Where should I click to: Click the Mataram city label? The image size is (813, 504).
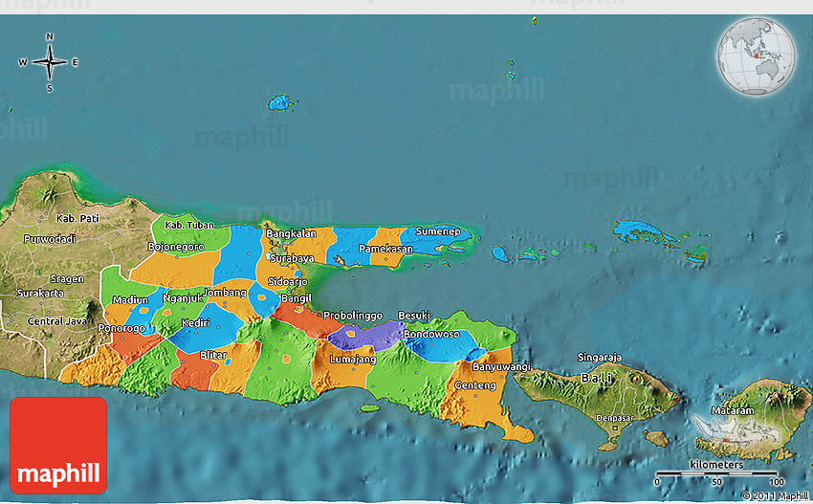733,410
